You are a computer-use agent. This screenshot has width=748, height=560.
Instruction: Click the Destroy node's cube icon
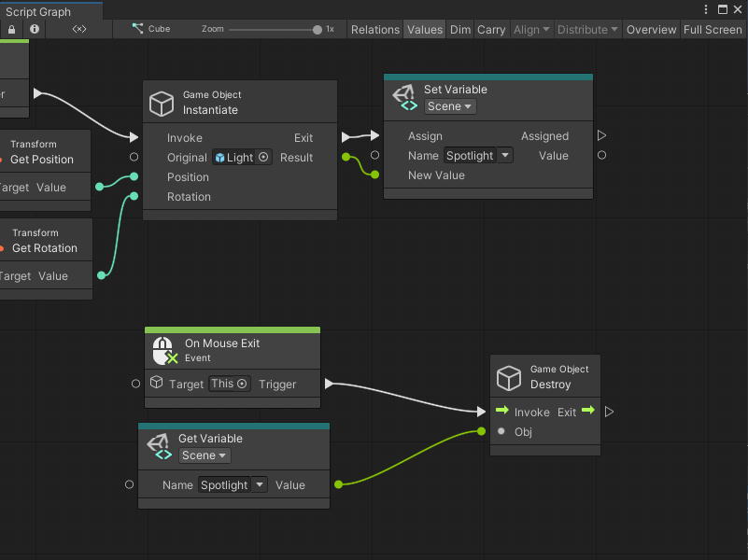509,377
